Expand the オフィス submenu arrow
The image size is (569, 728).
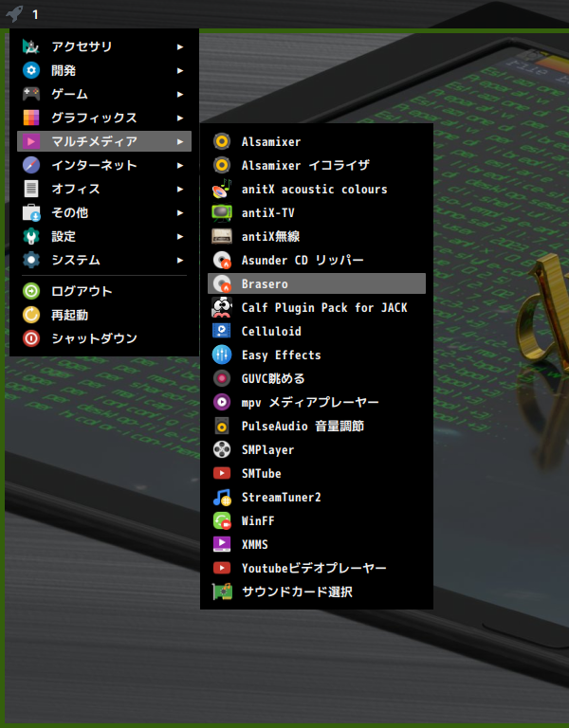click(180, 189)
